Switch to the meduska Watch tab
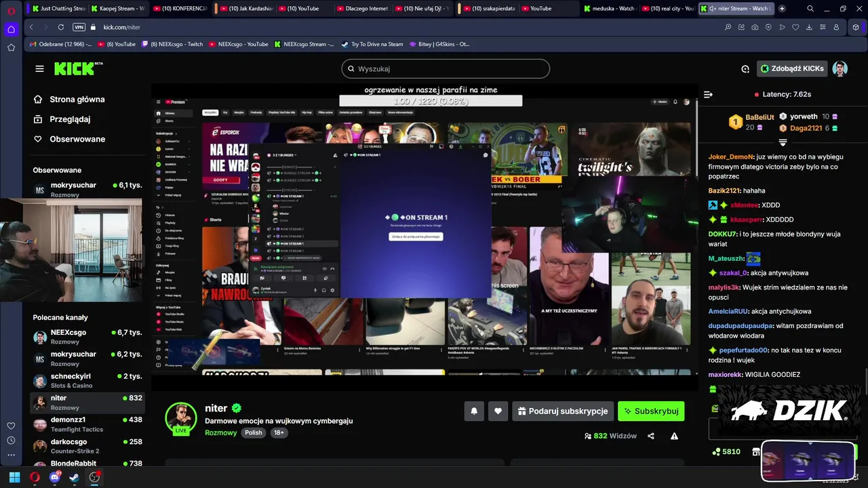This screenshot has height=488, width=868. (610, 9)
